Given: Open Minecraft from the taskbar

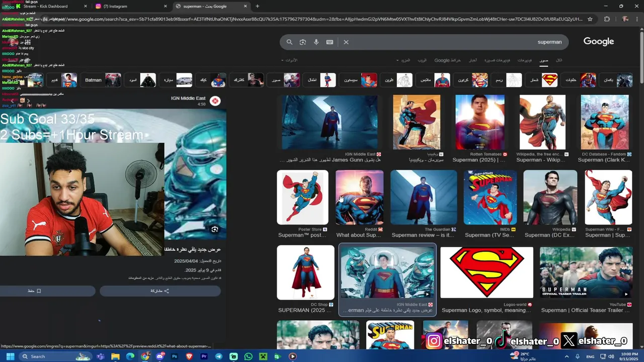Looking at the screenshot, I should tap(263, 356).
